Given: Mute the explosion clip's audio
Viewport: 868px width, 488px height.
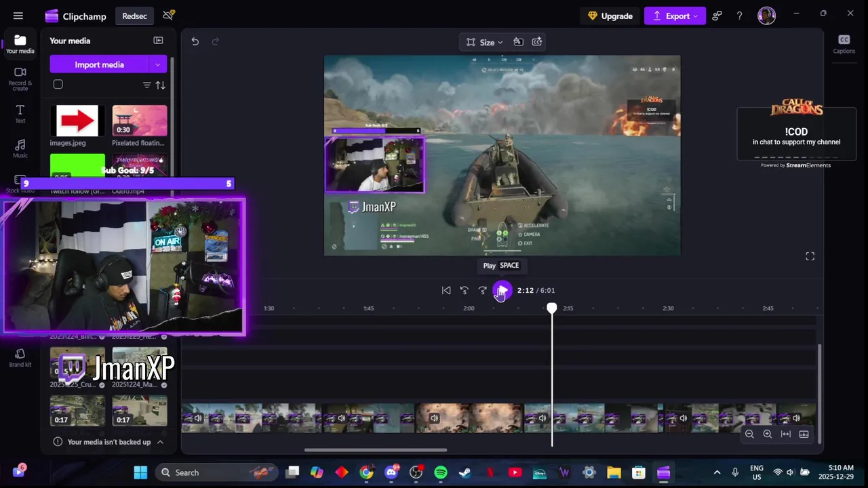Looking at the screenshot, I should [435, 418].
